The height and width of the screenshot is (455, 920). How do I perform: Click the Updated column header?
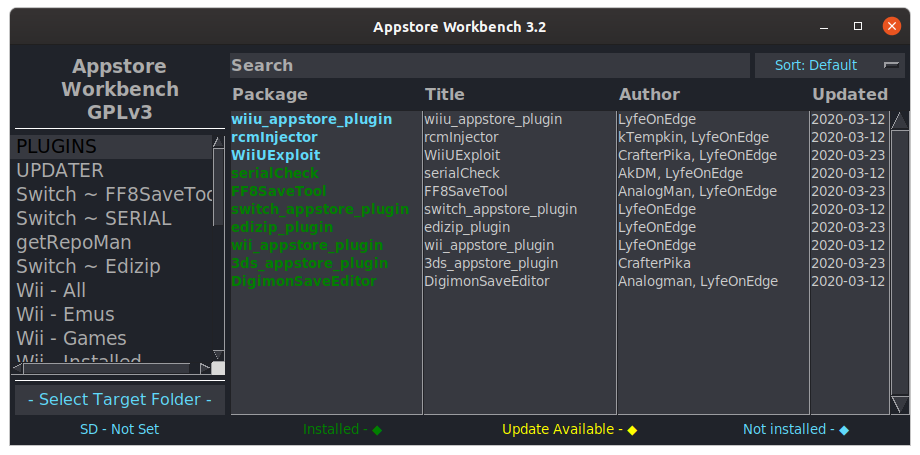[850, 95]
